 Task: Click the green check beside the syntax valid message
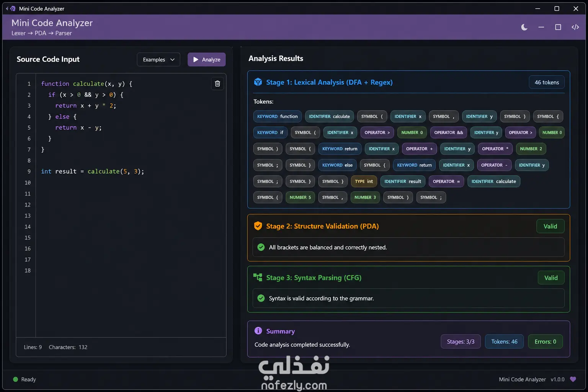261,298
